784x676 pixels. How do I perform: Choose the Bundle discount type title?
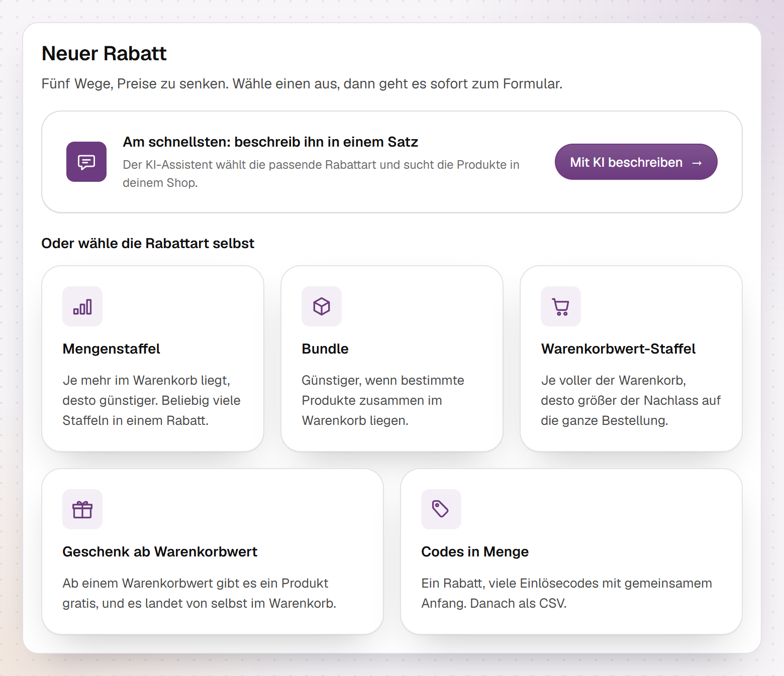pyautogui.click(x=325, y=349)
